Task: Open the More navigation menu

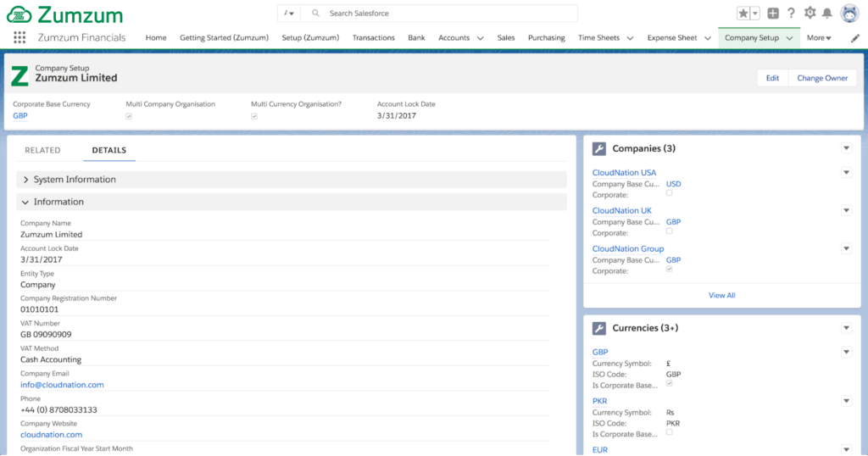Action: coord(819,37)
